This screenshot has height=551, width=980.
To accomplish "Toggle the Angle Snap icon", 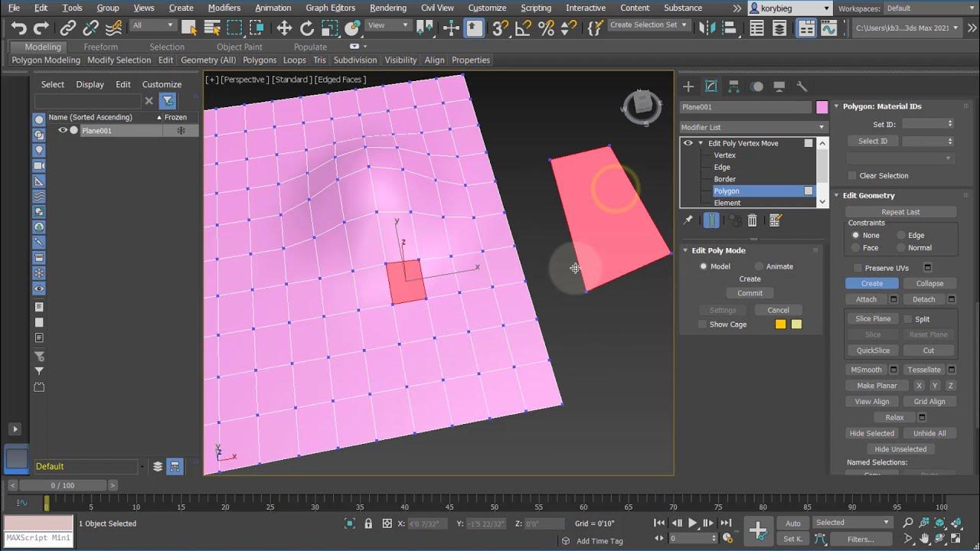I will click(523, 28).
